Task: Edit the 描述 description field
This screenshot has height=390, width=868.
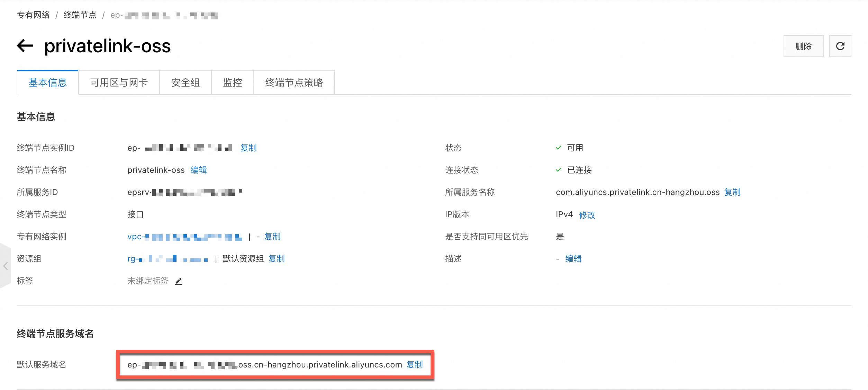Action: 573,259
